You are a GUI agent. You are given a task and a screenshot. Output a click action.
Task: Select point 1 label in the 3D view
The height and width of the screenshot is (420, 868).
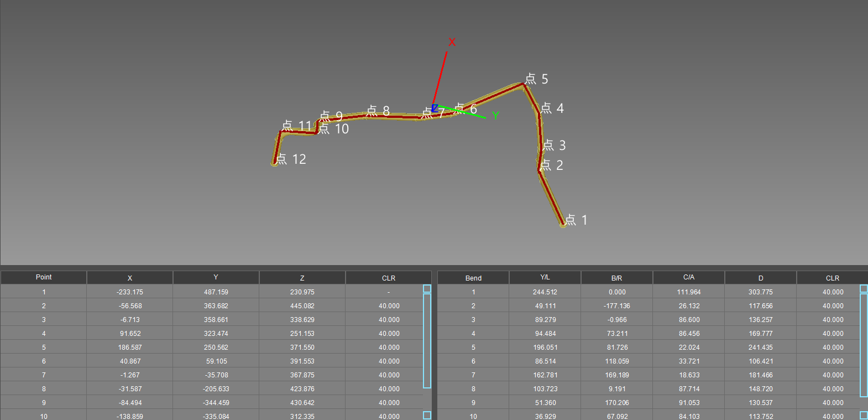click(576, 220)
